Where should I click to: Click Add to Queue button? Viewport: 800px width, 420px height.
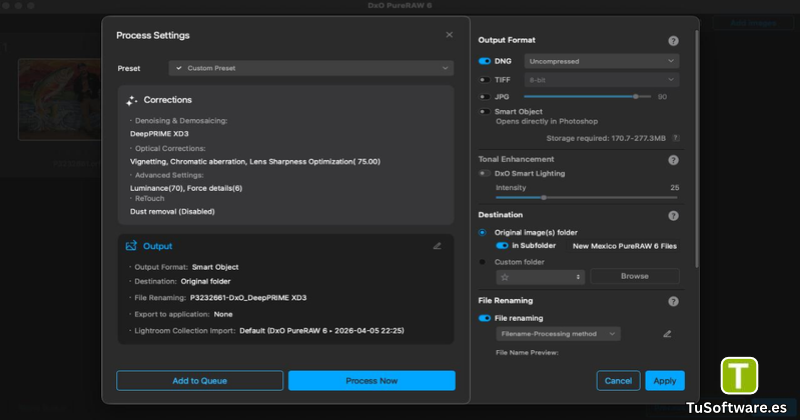coord(199,381)
